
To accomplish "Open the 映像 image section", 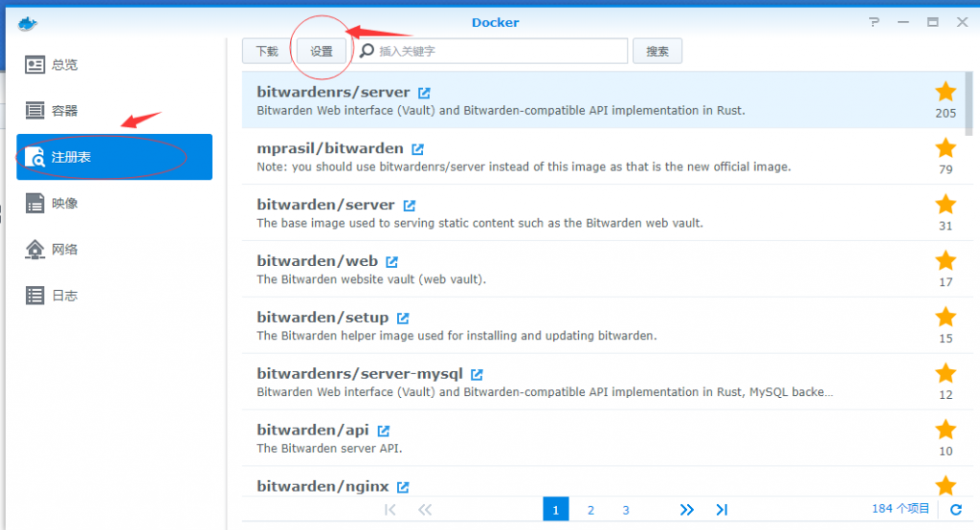I will click(x=115, y=203).
